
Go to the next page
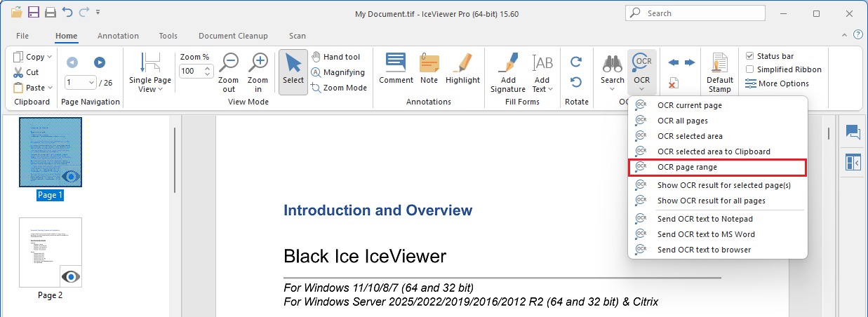click(100, 62)
